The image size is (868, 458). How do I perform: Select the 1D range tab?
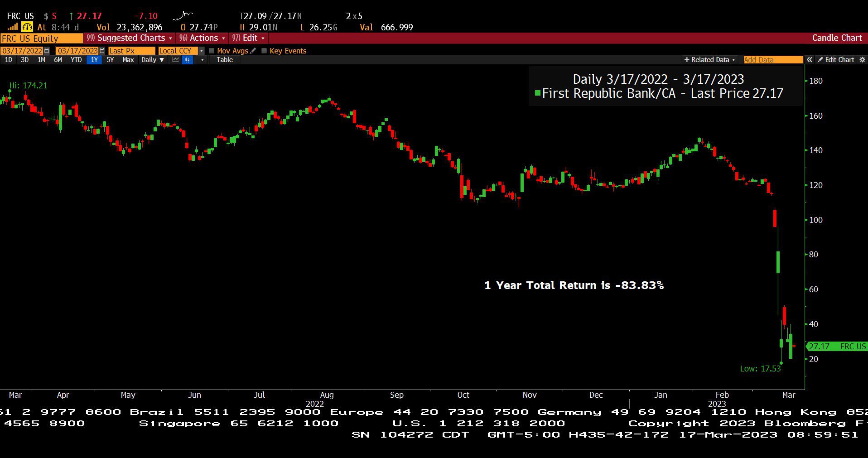point(8,60)
